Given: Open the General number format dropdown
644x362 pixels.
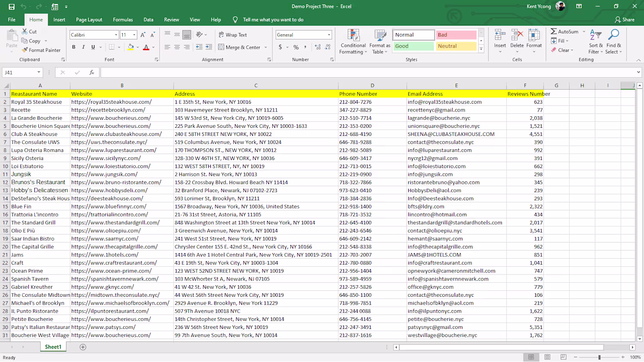Looking at the screenshot, I should (x=329, y=35).
